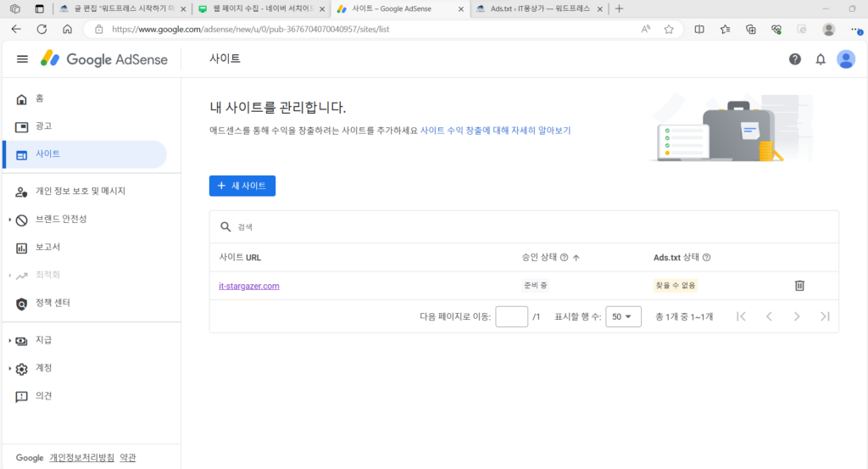Image resolution: width=868 pixels, height=469 pixels.
Task: Open the AdSense hamburger main menu
Action: [22, 59]
